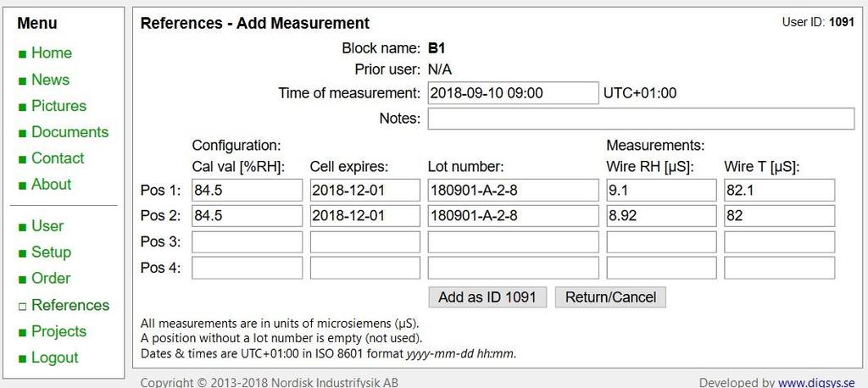Click empty Pos 4 Cal val field

(247, 269)
